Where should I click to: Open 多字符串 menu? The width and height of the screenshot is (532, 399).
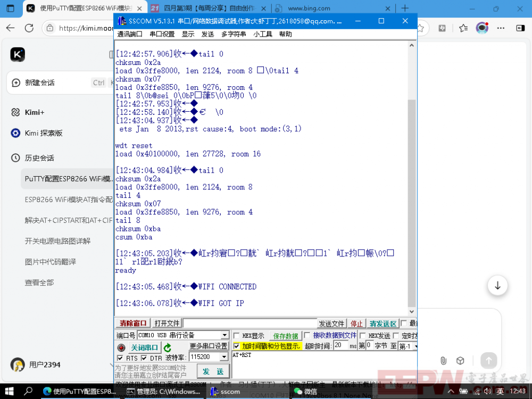234,34
